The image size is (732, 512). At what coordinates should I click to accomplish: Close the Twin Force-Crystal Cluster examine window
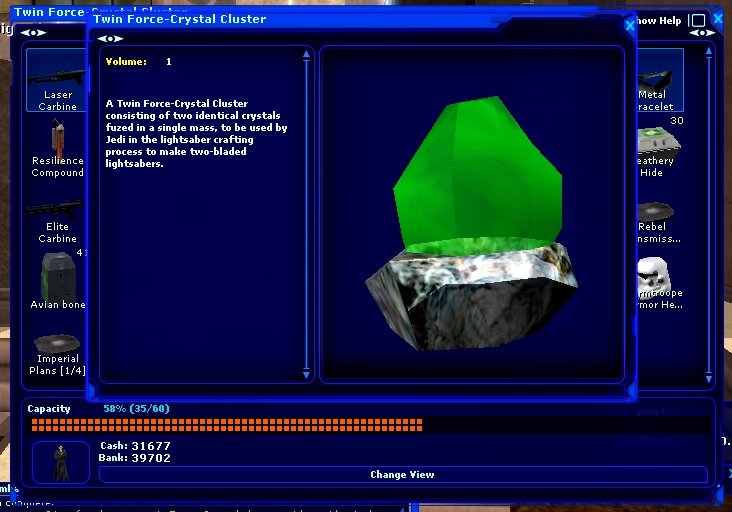point(630,25)
